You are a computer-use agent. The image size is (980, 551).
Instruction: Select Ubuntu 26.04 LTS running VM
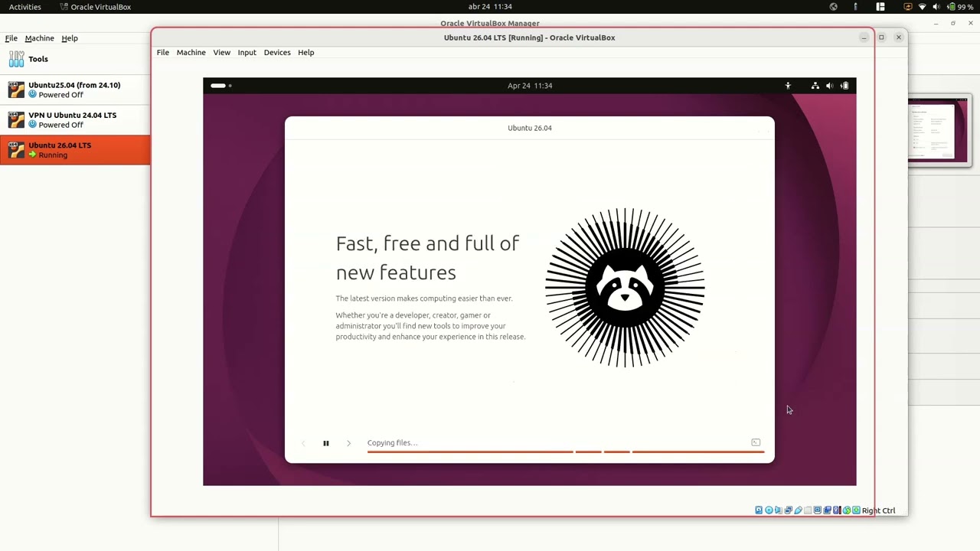[x=75, y=150]
